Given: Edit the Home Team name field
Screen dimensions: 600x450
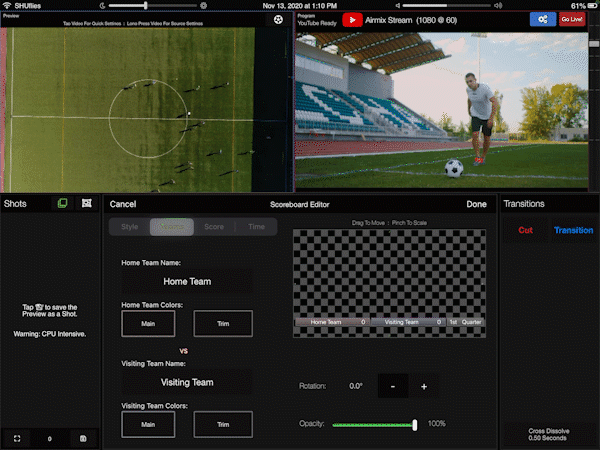Looking at the screenshot, I should tap(187, 282).
